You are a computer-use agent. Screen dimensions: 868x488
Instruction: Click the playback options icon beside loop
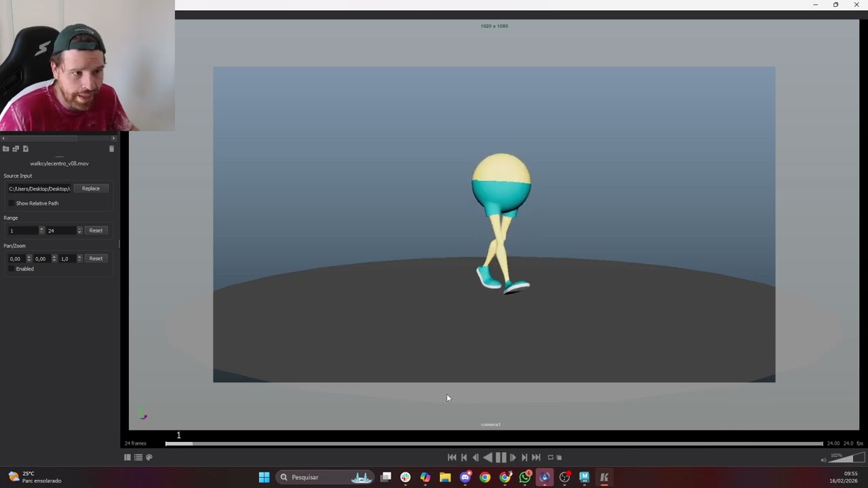pyautogui.click(x=559, y=457)
